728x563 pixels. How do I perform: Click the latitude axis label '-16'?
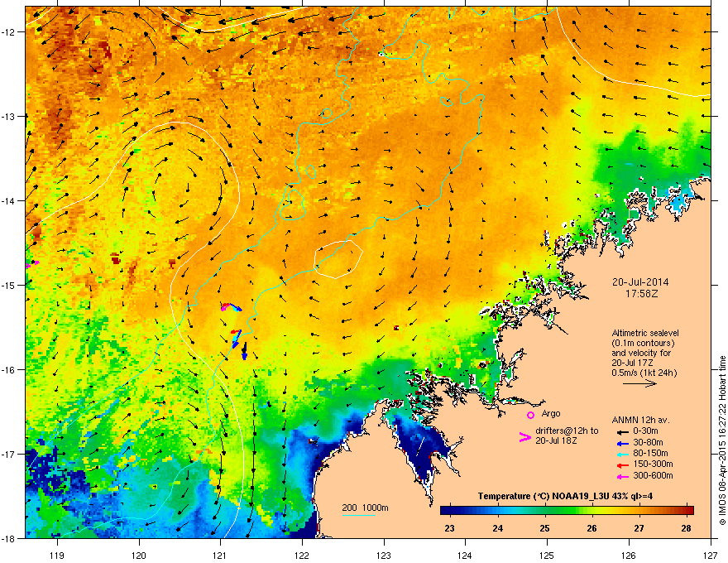click(x=9, y=370)
